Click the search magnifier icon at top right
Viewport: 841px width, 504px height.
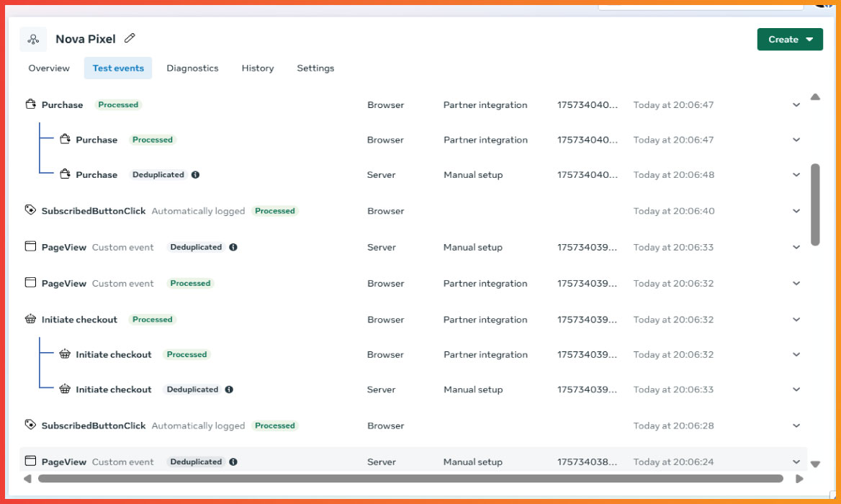pos(822,5)
